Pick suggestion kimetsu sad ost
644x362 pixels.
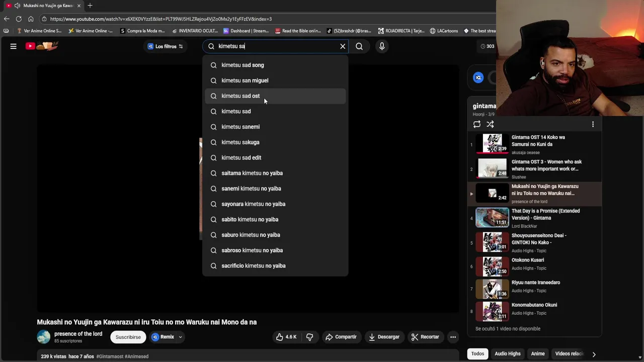point(275,96)
